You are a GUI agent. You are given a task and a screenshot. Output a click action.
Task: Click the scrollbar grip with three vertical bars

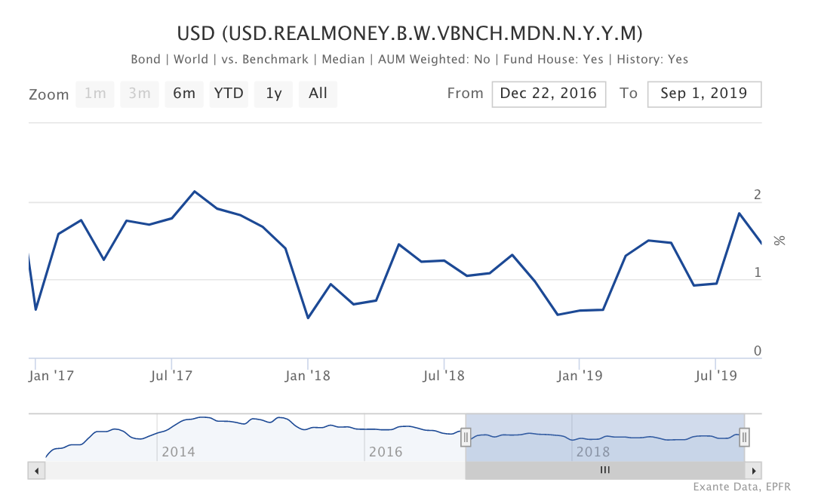click(x=604, y=470)
